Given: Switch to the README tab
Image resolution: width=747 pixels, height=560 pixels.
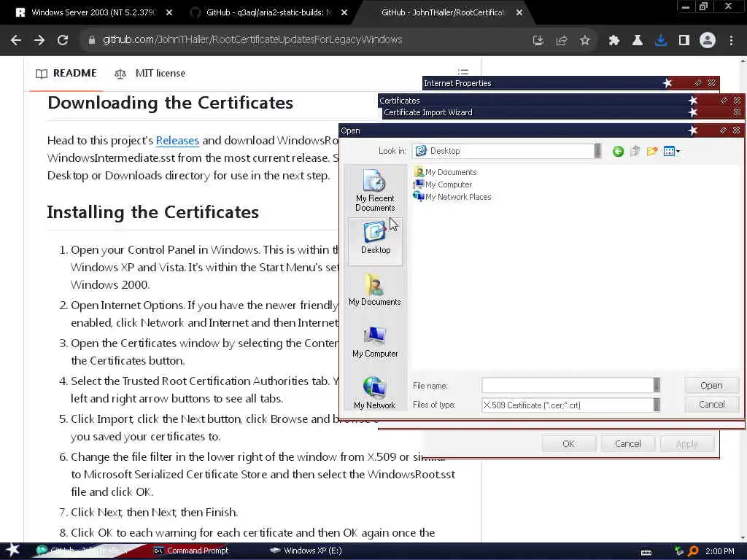Looking at the screenshot, I should (x=66, y=74).
